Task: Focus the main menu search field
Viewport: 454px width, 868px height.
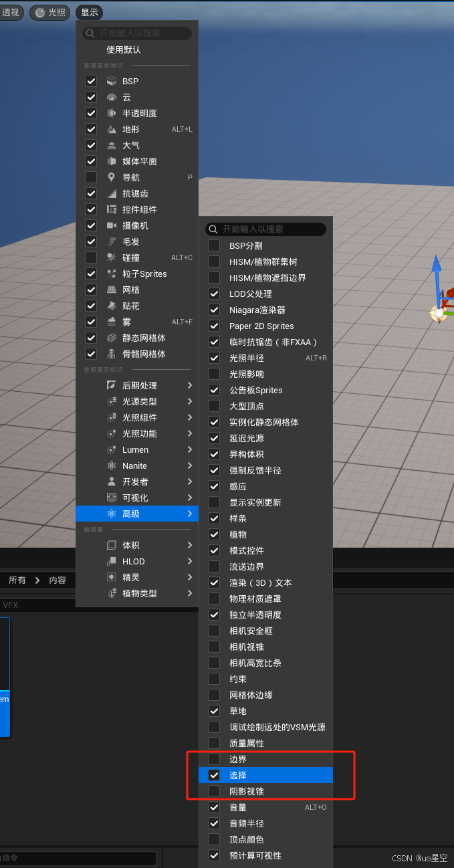Action: [137, 33]
